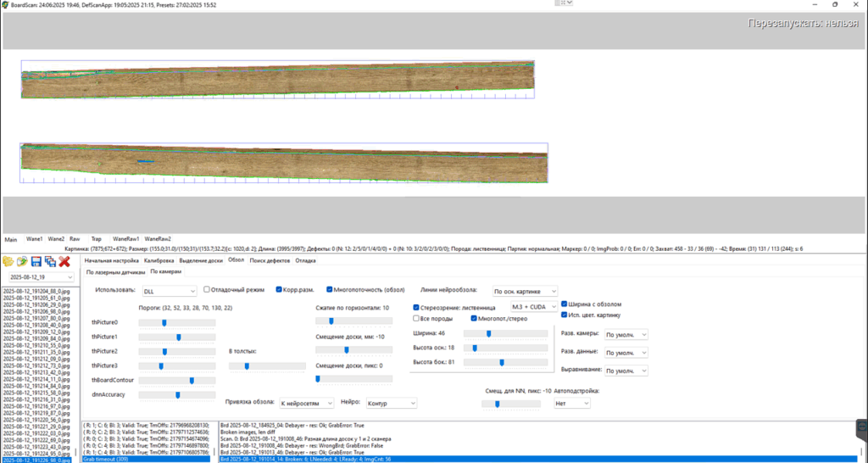Select the highlighted file 2025-08-12_191226_98_0.jpg
The height and width of the screenshot is (463, 868).
pos(36,460)
